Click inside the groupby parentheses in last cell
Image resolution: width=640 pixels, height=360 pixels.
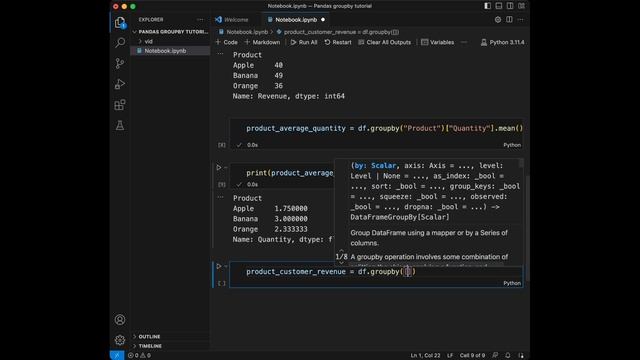tap(407, 272)
